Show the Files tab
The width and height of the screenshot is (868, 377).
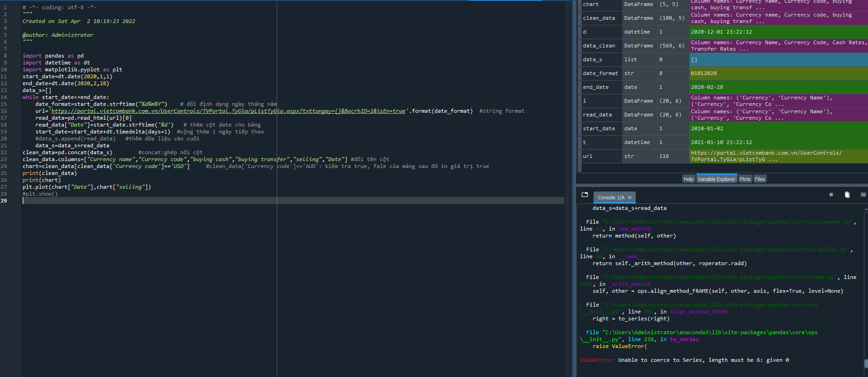click(760, 179)
